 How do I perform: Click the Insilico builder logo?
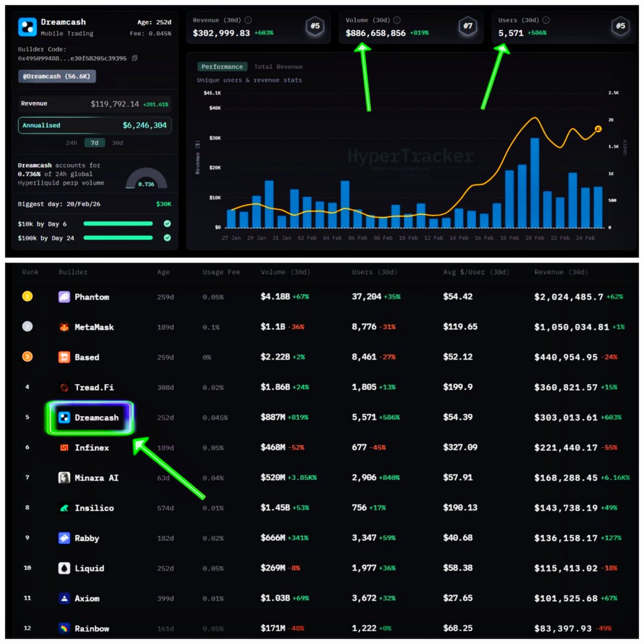pyautogui.click(x=64, y=508)
